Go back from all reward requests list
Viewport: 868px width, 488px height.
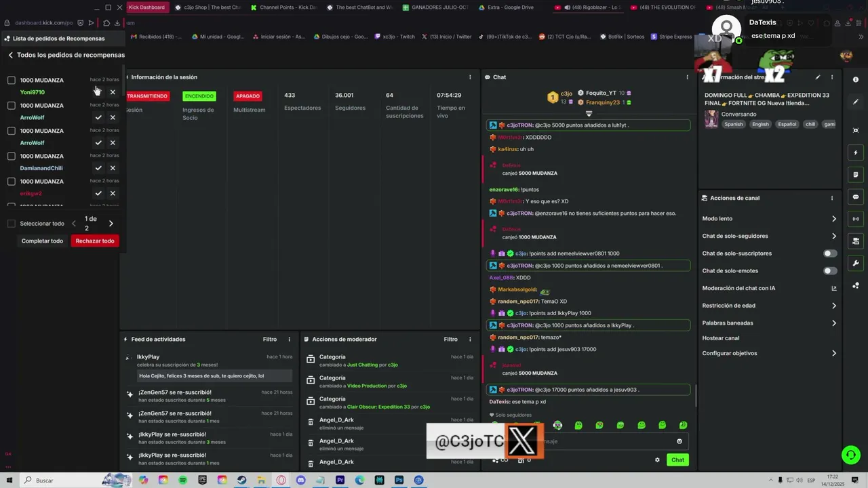pos(11,55)
